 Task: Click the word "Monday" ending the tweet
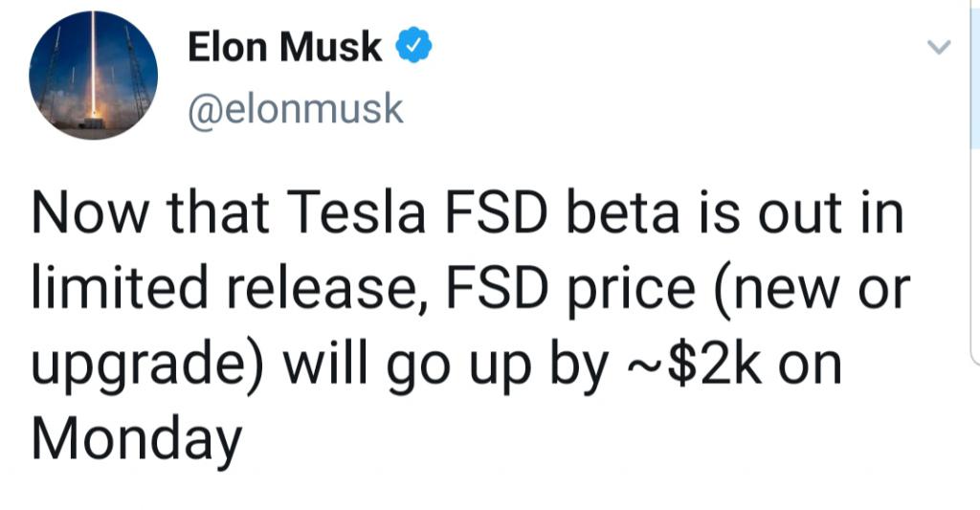click(x=136, y=440)
